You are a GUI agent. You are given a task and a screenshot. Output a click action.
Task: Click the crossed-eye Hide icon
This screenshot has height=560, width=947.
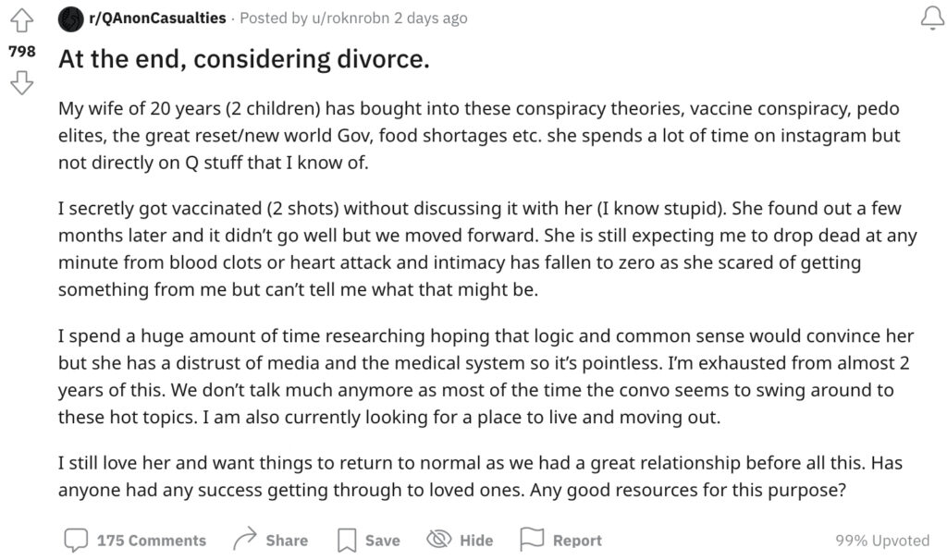point(439,539)
